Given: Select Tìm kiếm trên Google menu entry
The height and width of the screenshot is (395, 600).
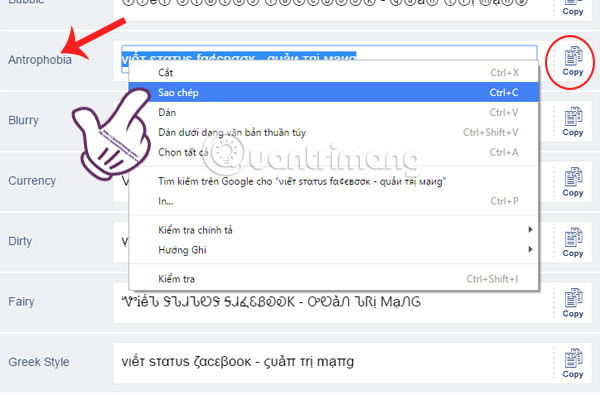Looking at the screenshot, I should pos(334,181).
